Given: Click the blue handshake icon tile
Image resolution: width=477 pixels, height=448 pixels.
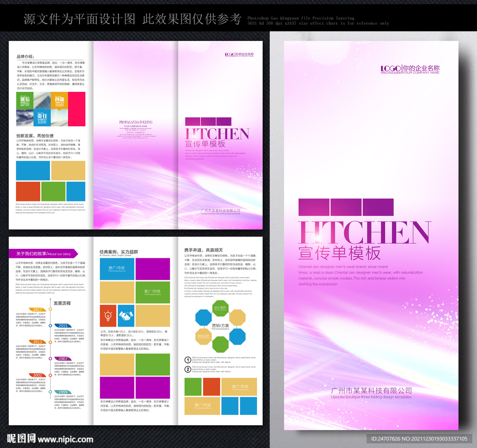Looking at the screenshot, I should (126, 316).
